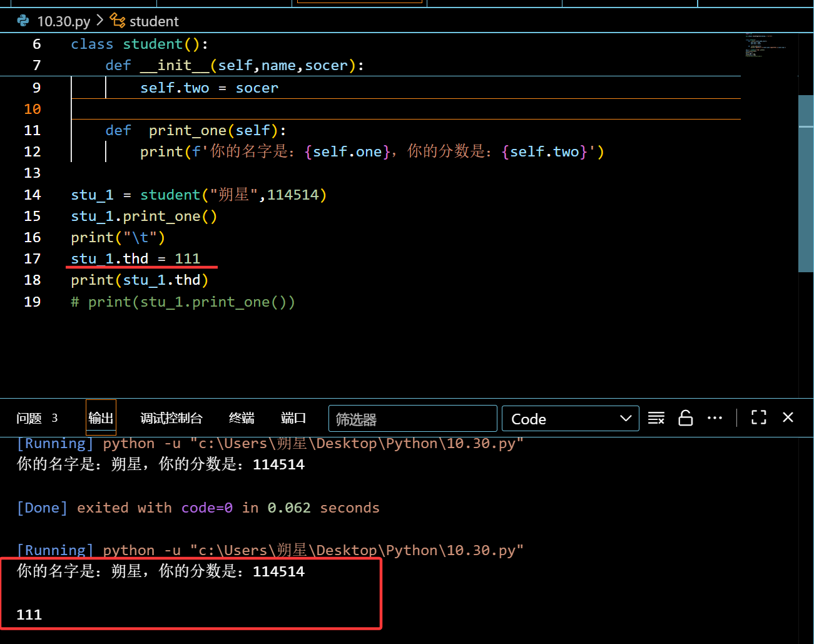
Task: Maximize the bottom panel size
Action: 758,418
